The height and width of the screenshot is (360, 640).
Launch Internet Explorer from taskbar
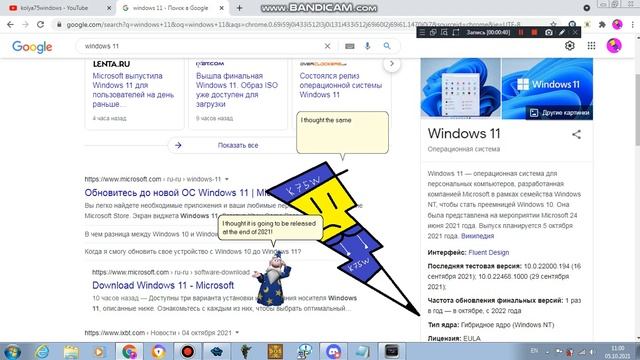click(x=42, y=351)
